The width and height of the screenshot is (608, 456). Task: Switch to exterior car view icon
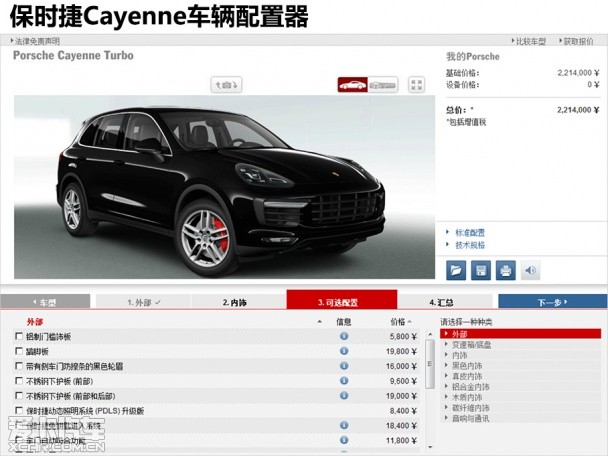352,85
